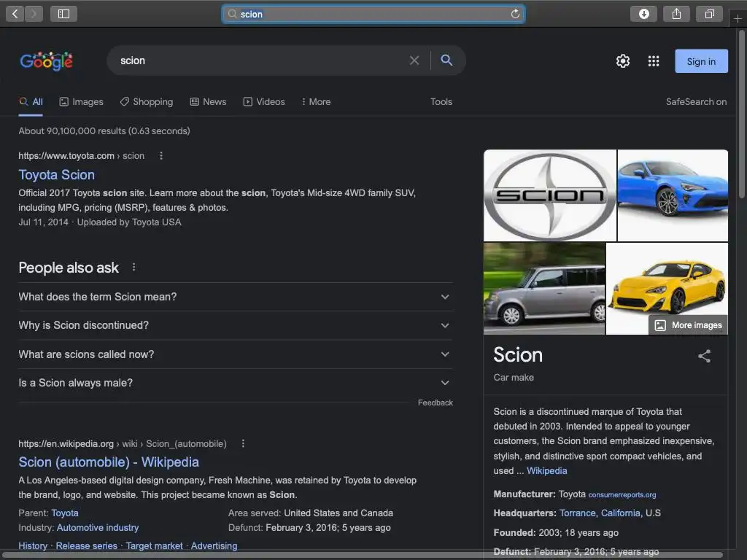The image size is (747, 560).
Task: Click the toyota.com result URL
Action: point(81,156)
